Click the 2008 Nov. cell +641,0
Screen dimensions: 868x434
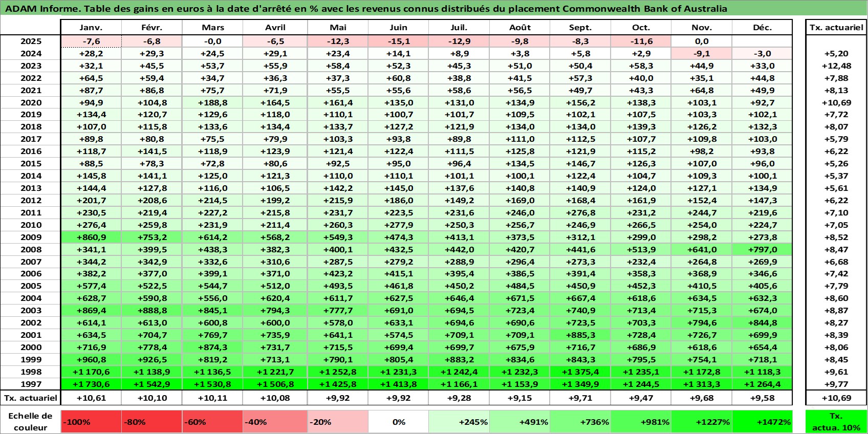(702, 249)
